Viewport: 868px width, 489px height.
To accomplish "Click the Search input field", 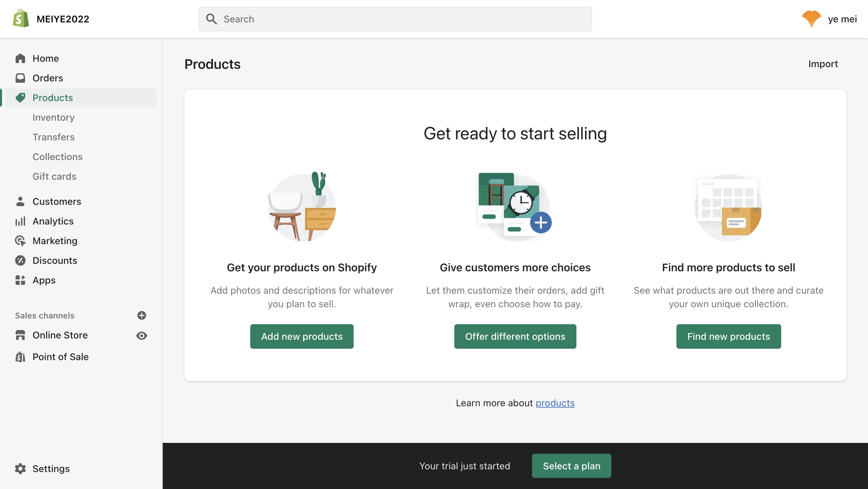I will click(x=395, y=19).
